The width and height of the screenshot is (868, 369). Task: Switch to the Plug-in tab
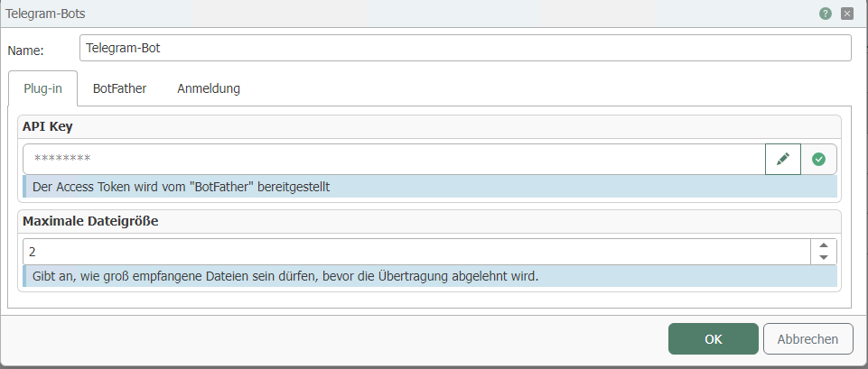point(42,88)
